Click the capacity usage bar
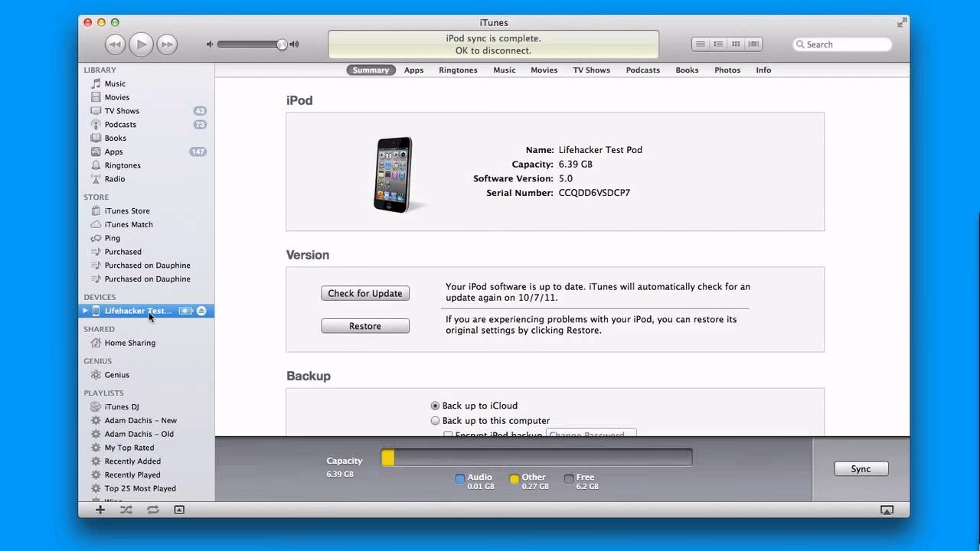980x551 pixels. pyautogui.click(x=537, y=458)
